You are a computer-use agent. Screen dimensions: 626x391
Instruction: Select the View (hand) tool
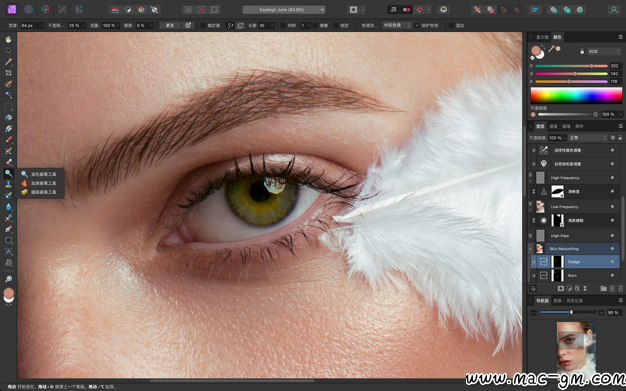[8, 40]
